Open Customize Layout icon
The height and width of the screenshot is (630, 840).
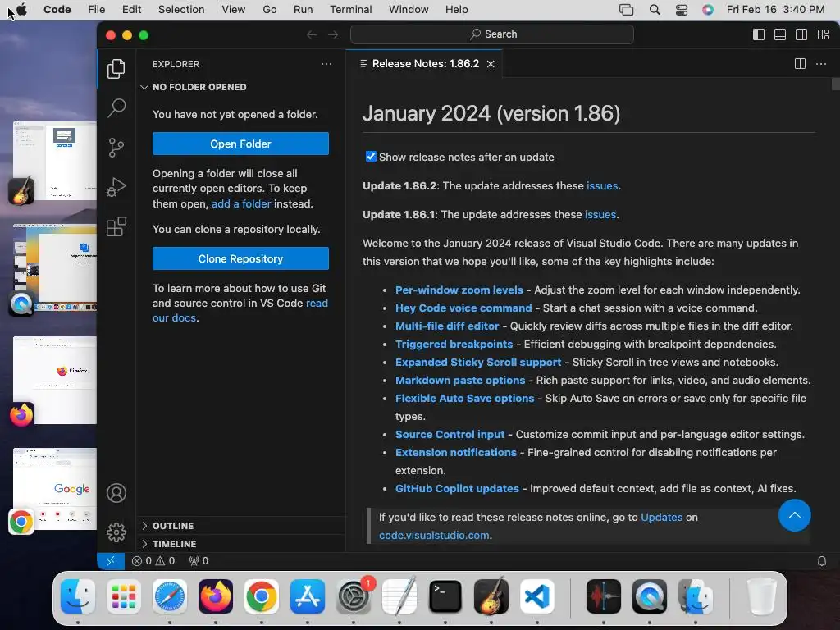[824, 34]
